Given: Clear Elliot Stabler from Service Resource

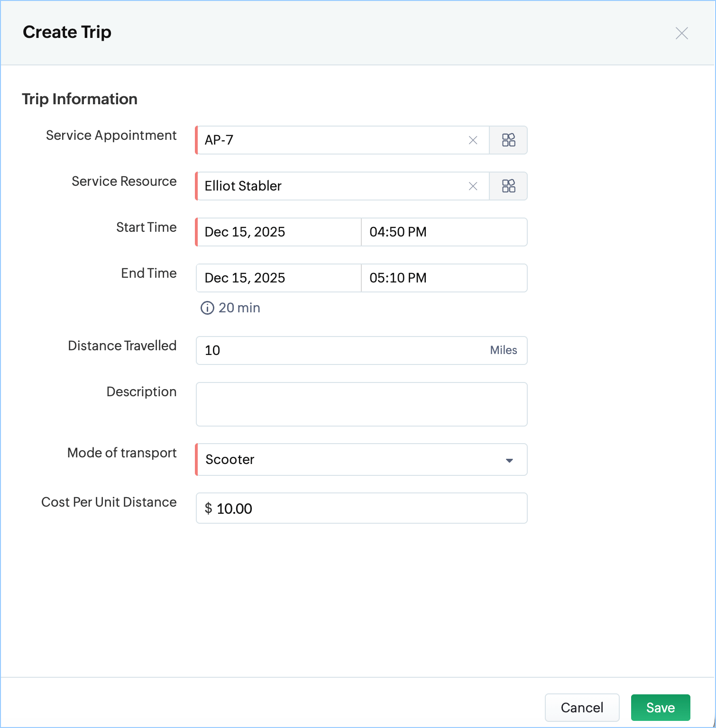Looking at the screenshot, I should coord(473,186).
